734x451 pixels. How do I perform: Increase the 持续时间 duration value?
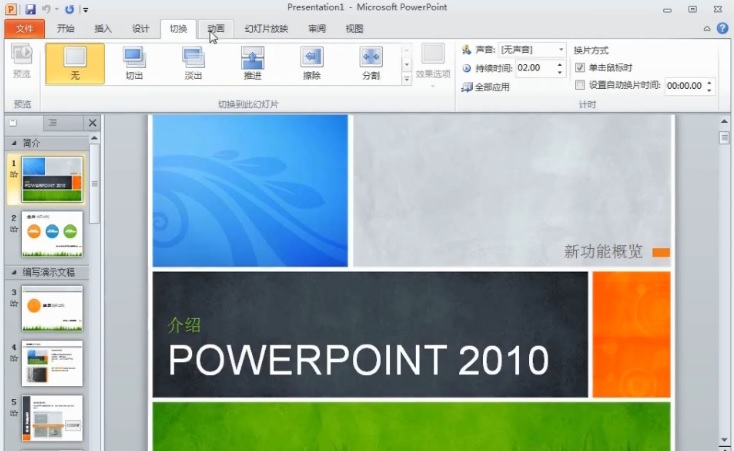(560, 65)
